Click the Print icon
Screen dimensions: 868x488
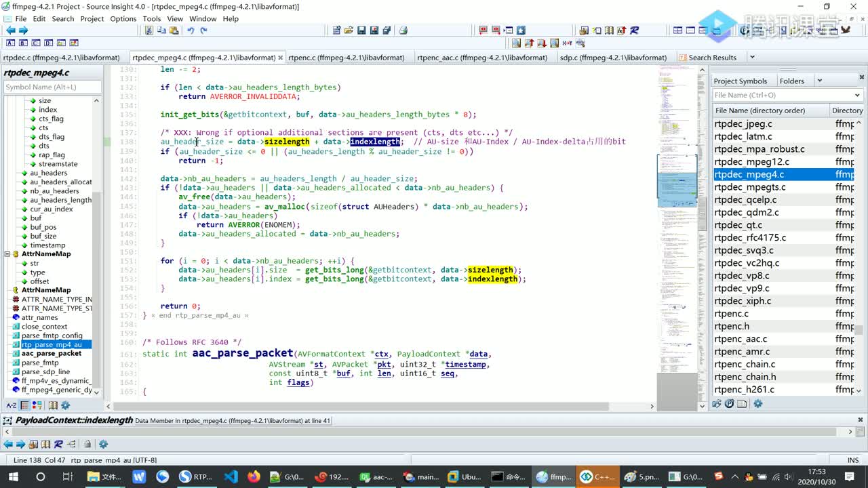(x=403, y=30)
